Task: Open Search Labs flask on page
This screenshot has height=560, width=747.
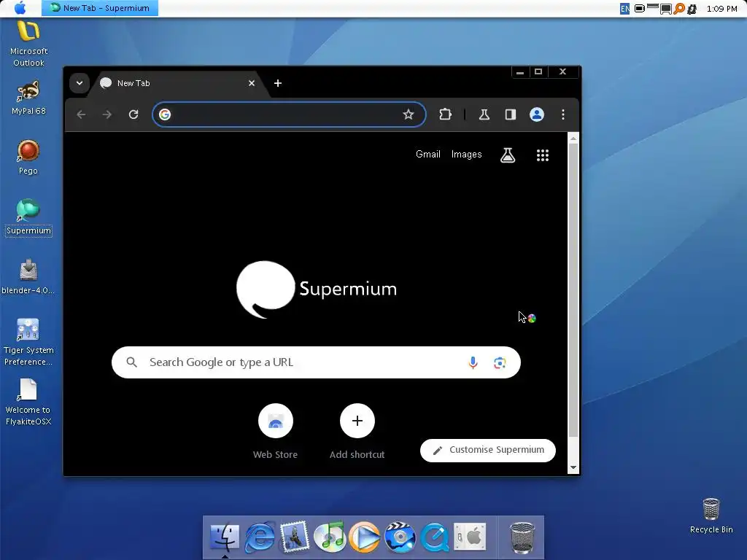Action: point(508,155)
